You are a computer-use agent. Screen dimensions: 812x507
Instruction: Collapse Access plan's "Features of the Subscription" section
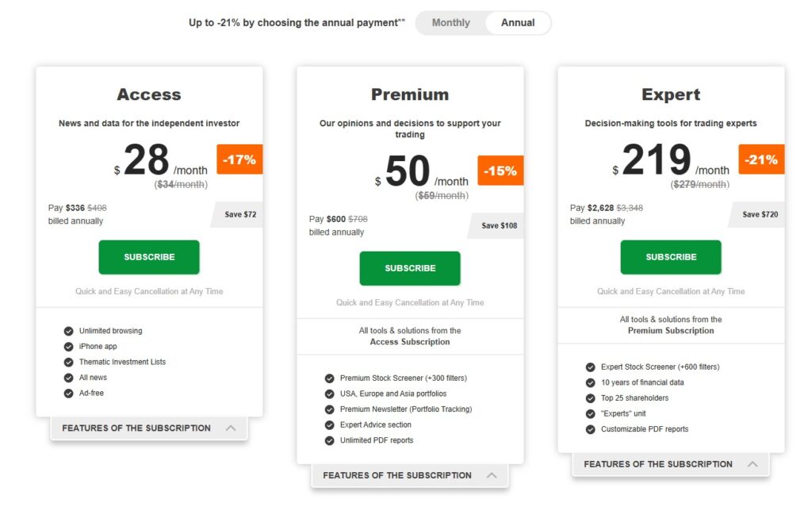pyautogui.click(x=232, y=428)
